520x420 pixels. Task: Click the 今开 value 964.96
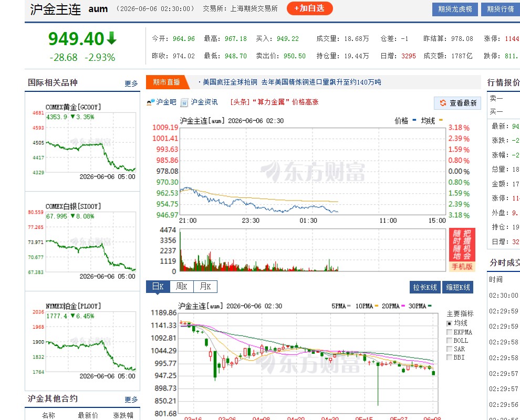[184, 38]
